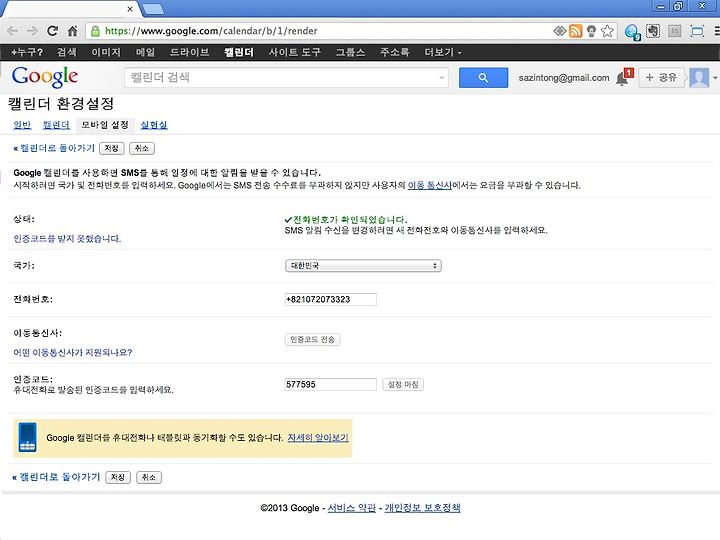Open the 자세히 알아보기 link
720x540 pixels.
click(x=318, y=438)
